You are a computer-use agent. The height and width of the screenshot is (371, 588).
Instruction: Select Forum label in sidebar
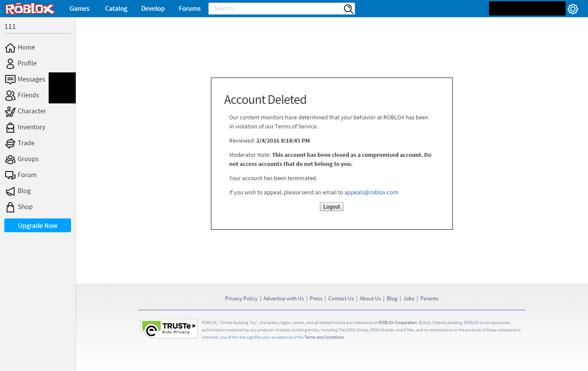tap(27, 175)
